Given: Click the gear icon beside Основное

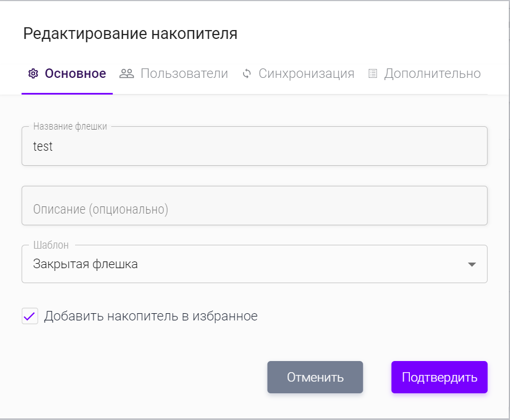Looking at the screenshot, I should tap(33, 73).
